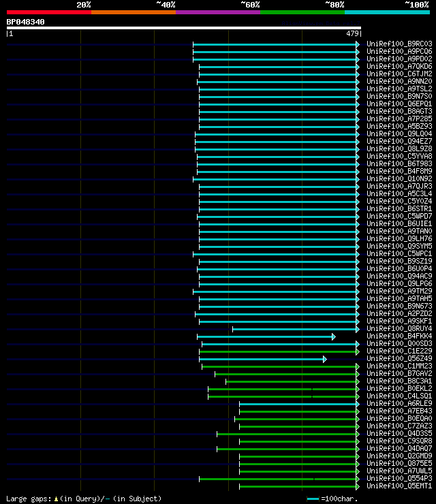The image size is (436, 504).
Task: Click UniRef100_C1E229 label
Action: [399, 351]
